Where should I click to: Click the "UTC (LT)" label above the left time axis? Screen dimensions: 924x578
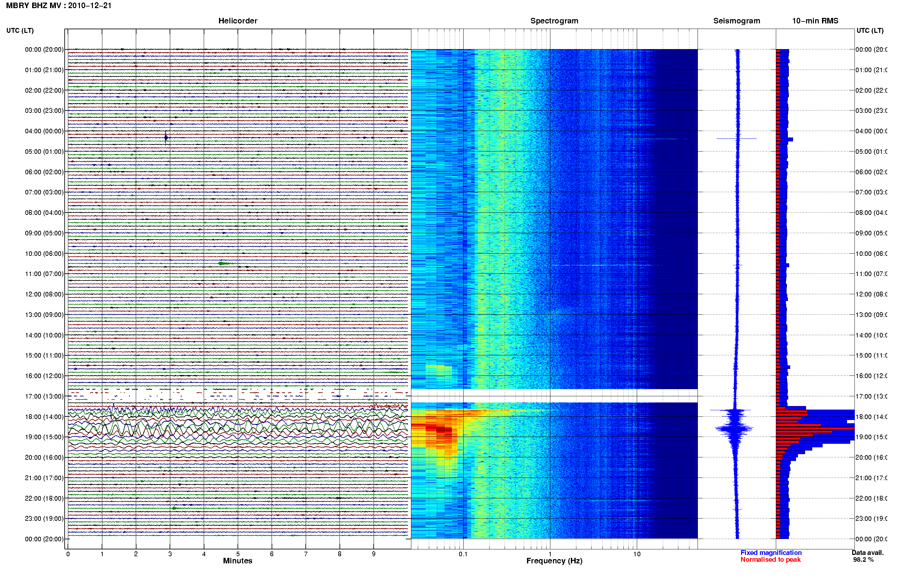(20, 30)
